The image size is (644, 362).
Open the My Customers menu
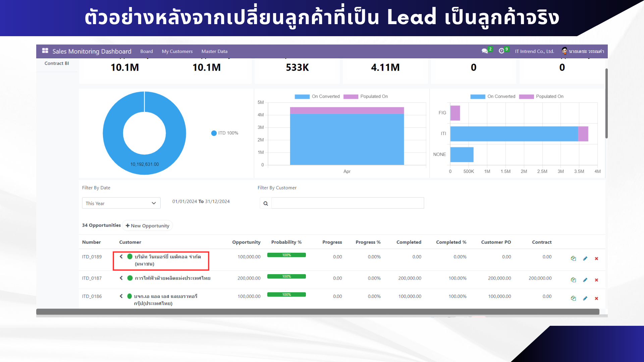[177, 51]
